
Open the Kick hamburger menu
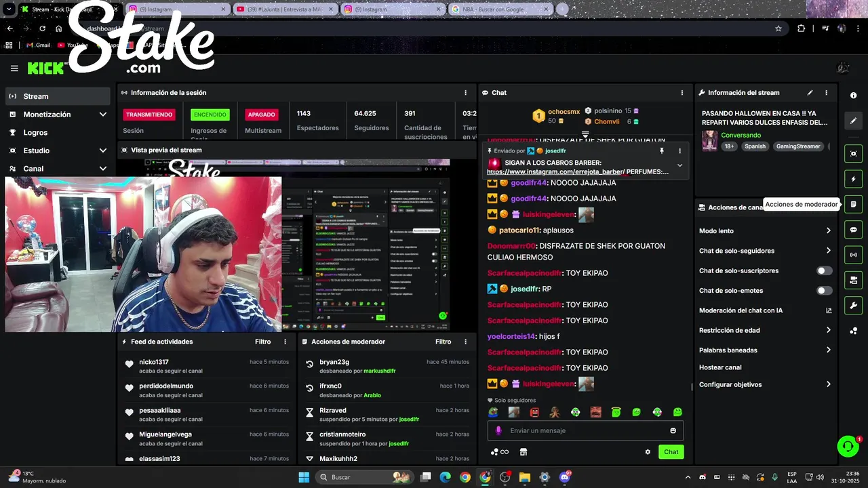pyautogui.click(x=14, y=68)
